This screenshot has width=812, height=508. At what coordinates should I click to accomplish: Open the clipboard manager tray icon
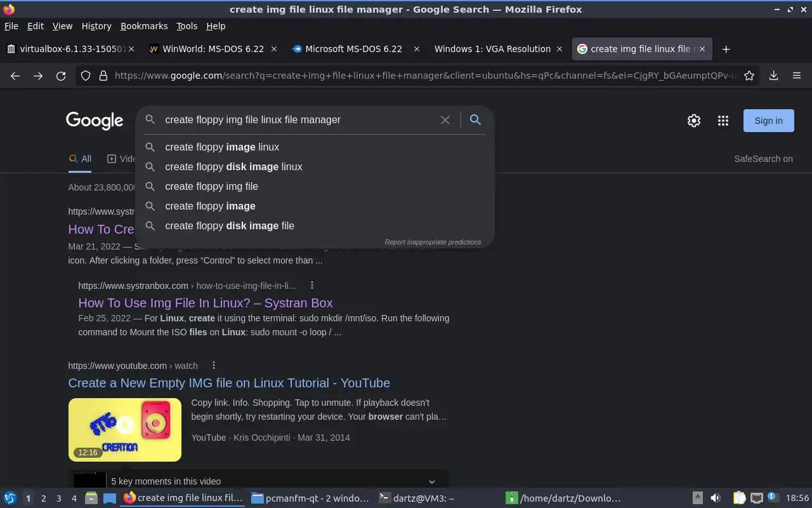pos(740,498)
